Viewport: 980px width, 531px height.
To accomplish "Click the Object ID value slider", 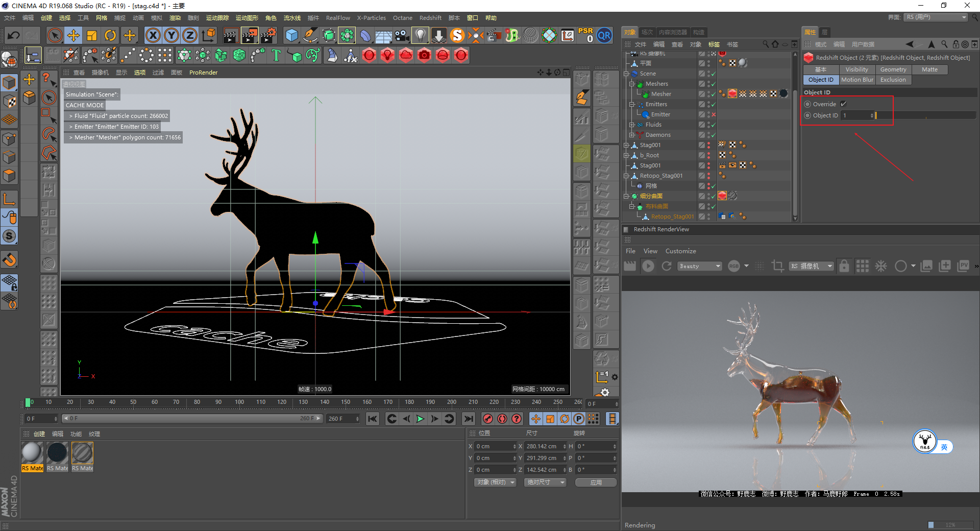I will [925, 116].
